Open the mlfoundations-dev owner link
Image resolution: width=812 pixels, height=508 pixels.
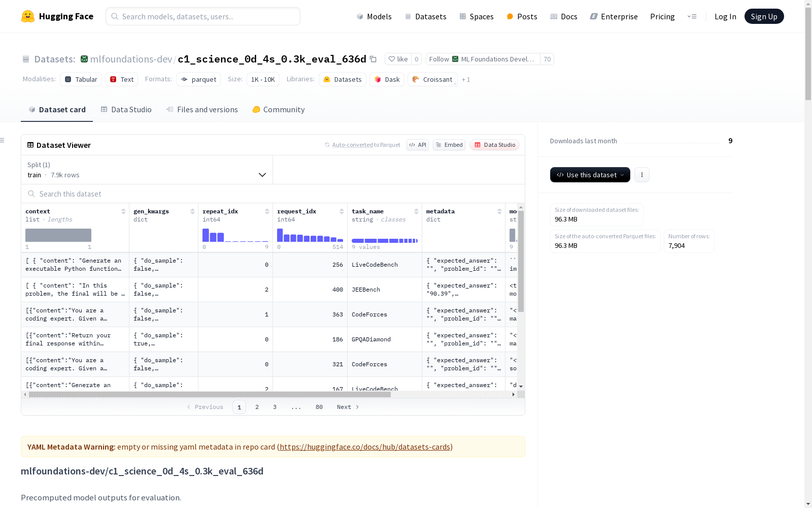[131, 59]
